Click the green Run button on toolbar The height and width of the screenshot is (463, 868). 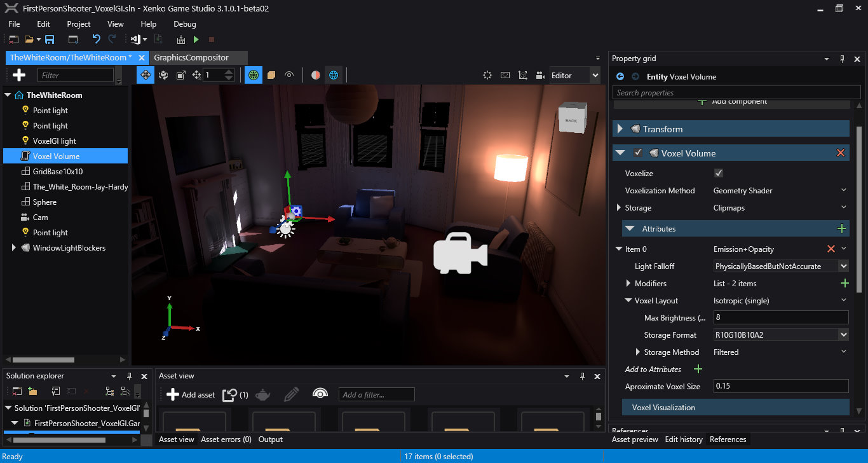(196, 39)
